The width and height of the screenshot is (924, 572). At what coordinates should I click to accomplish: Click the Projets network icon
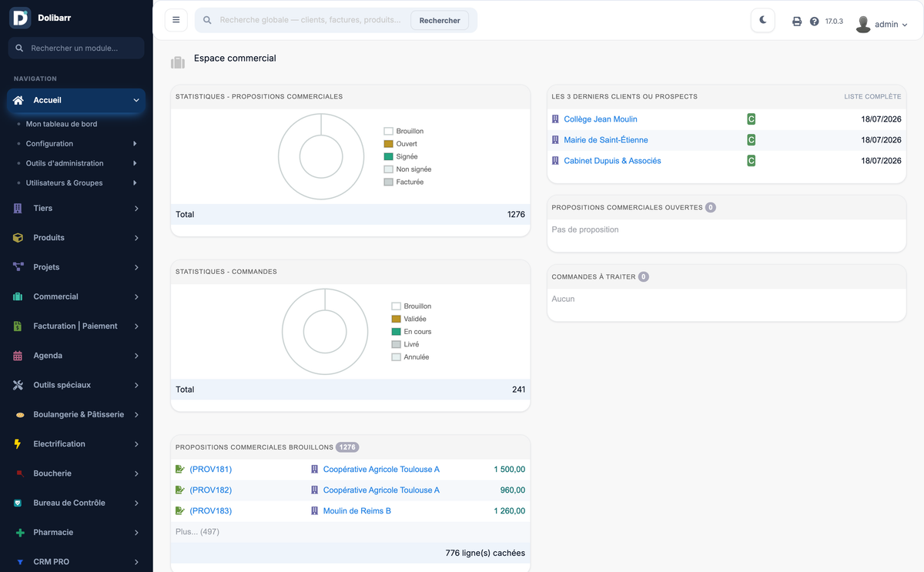[18, 267]
